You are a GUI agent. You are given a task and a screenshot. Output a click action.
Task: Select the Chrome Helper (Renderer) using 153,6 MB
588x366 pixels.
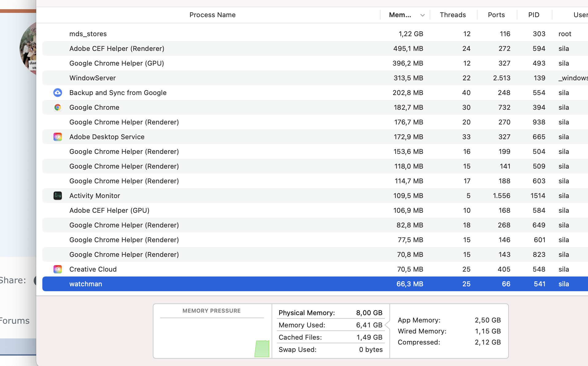coord(315,151)
